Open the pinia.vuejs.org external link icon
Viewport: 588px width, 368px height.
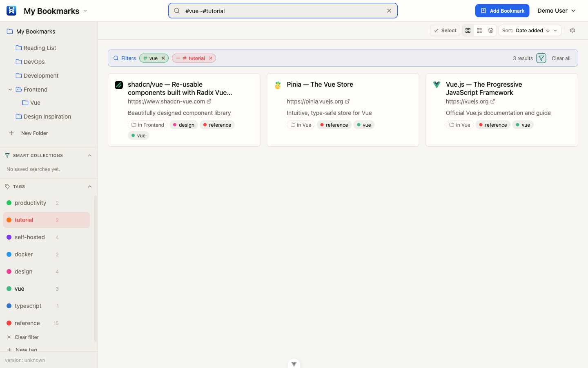(x=347, y=101)
